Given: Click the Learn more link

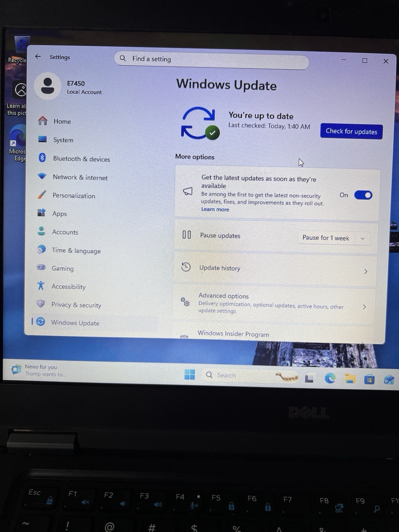Looking at the screenshot, I should [215, 209].
